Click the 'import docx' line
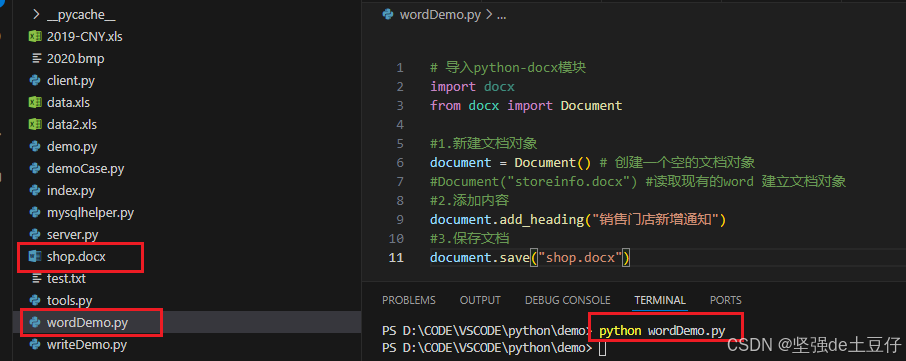This screenshot has width=906, height=361. point(472,87)
